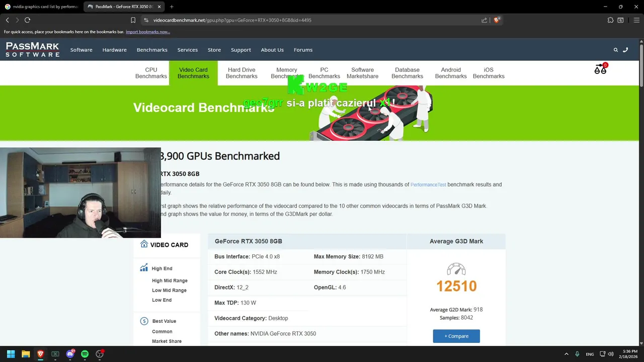This screenshot has width=644, height=362.
Task: Open the Xbox Game Bar taskbar icon
Action: tap(55, 354)
